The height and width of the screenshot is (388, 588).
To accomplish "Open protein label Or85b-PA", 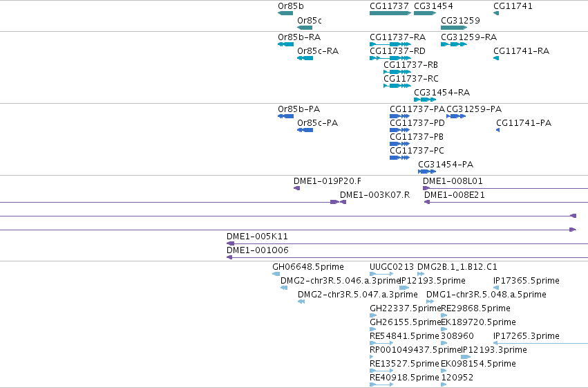I will (299, 109).
